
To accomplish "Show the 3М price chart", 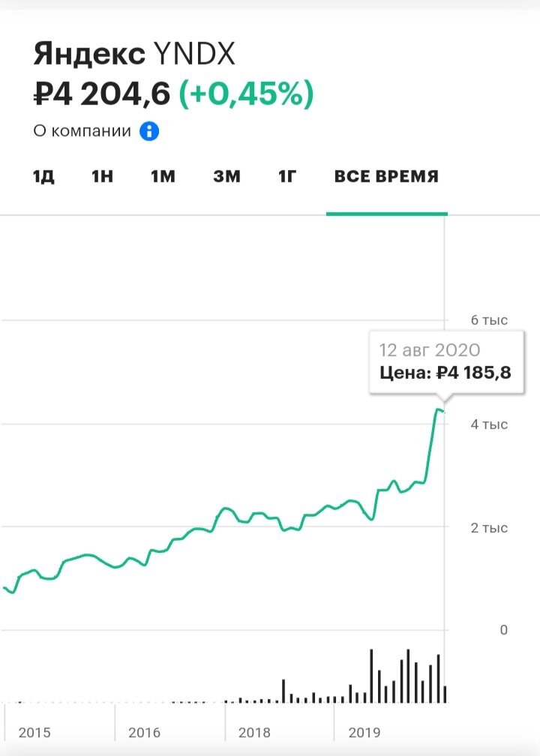I will [226, 176].
